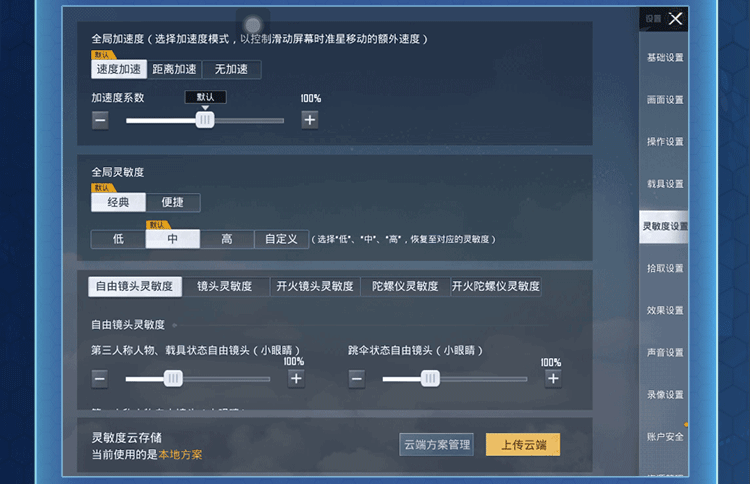Click the 加速度系数 slider handle
The height and width of the screenshot is (484, 750).
[x=205, y=120]
